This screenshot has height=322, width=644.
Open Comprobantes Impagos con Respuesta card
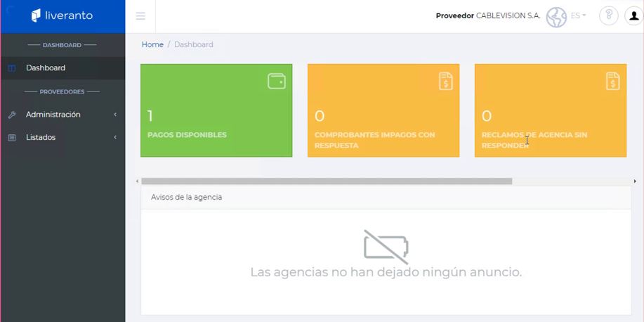(383, 110)
